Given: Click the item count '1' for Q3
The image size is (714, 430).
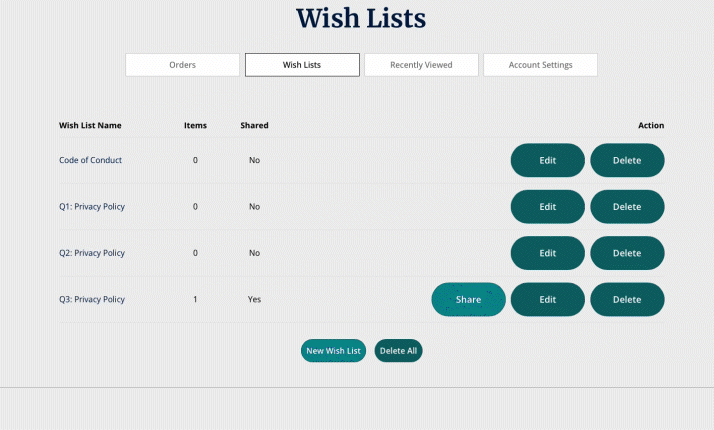Looking at the screenshot, I should click(195, 299).
